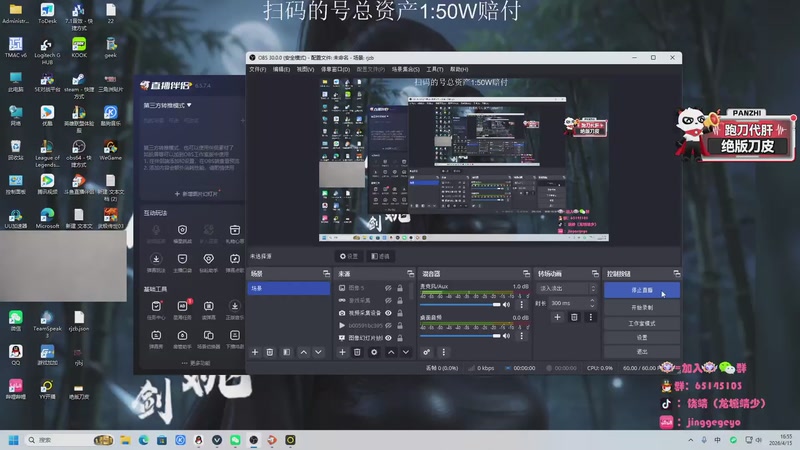Toggle lock on 图像 5 source
The image size is (800, 450).
coord(400,288)
